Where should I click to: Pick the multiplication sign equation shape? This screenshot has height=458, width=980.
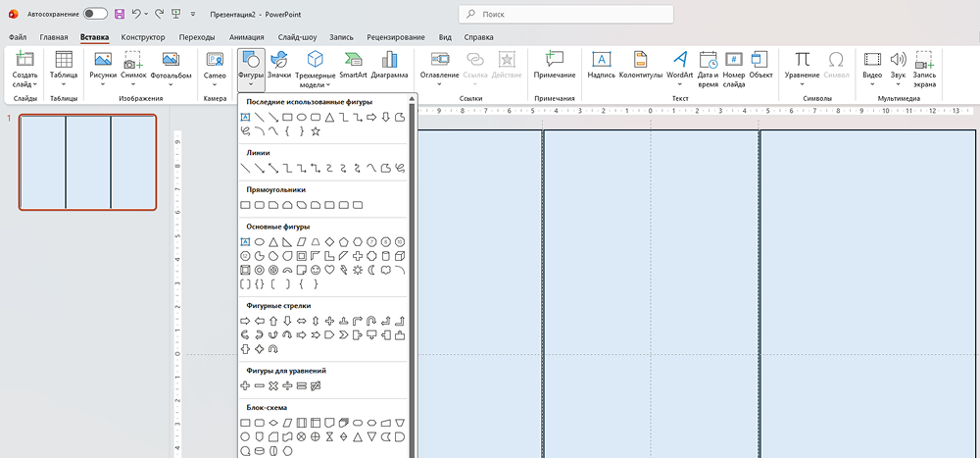(x=273, y=386)
